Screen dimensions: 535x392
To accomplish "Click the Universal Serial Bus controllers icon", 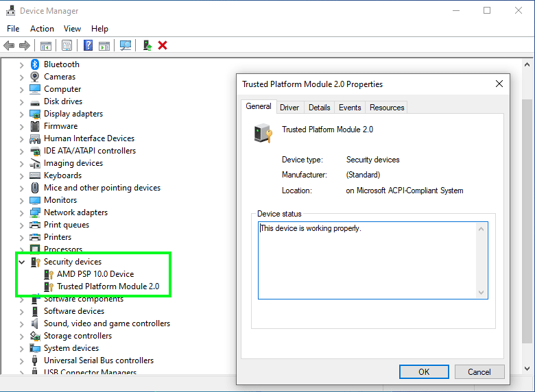I will (x=35, y=360).
